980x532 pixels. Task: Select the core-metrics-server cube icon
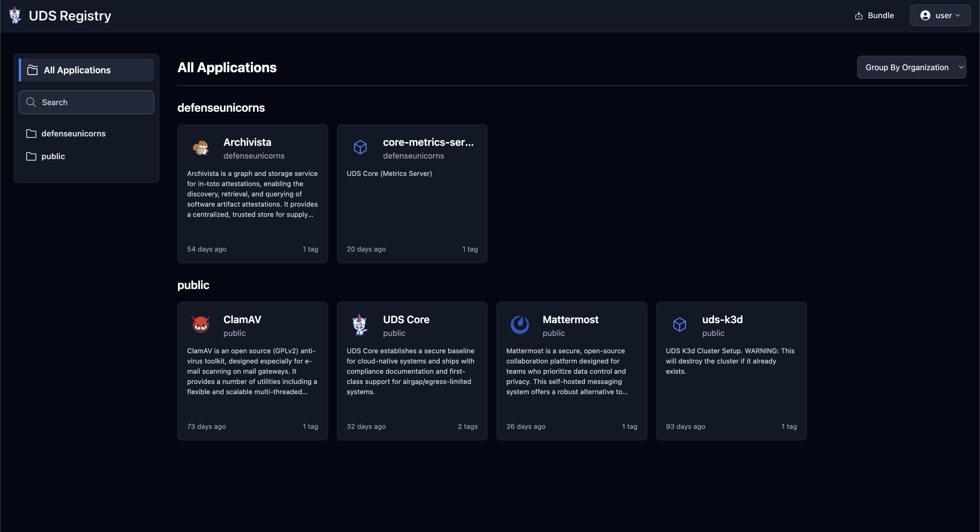[360, 148]
